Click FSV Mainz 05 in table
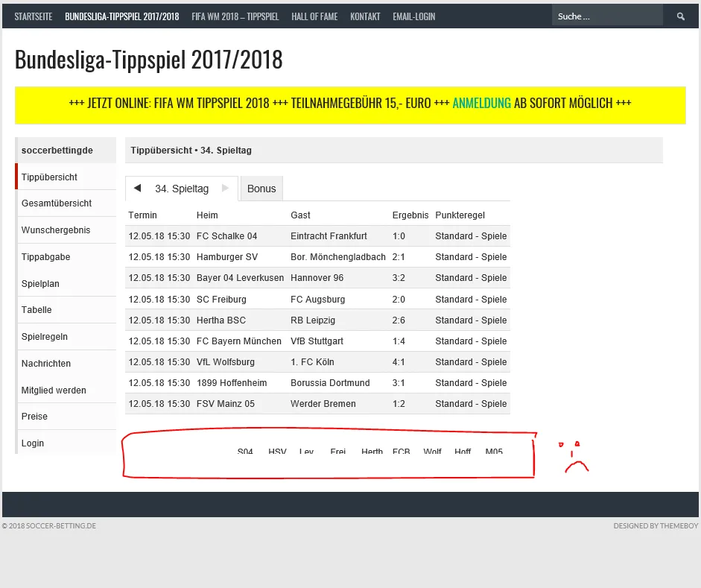 point(226,404)
